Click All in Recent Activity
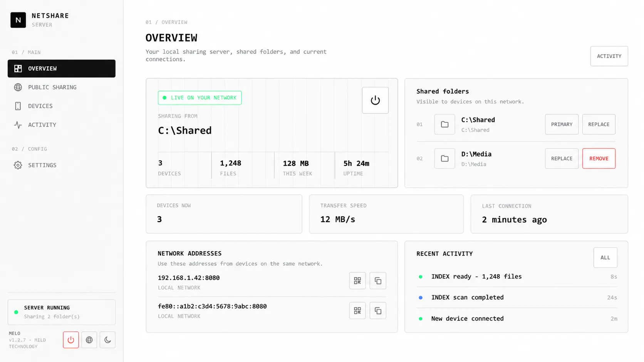644x362 pixels. pos(605,258)
